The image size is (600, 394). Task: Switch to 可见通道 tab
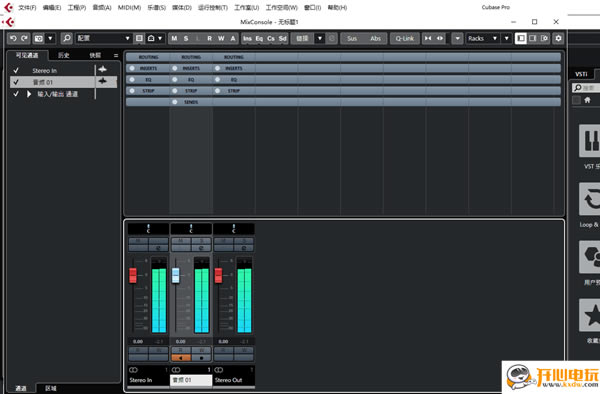tap(27, 55)
